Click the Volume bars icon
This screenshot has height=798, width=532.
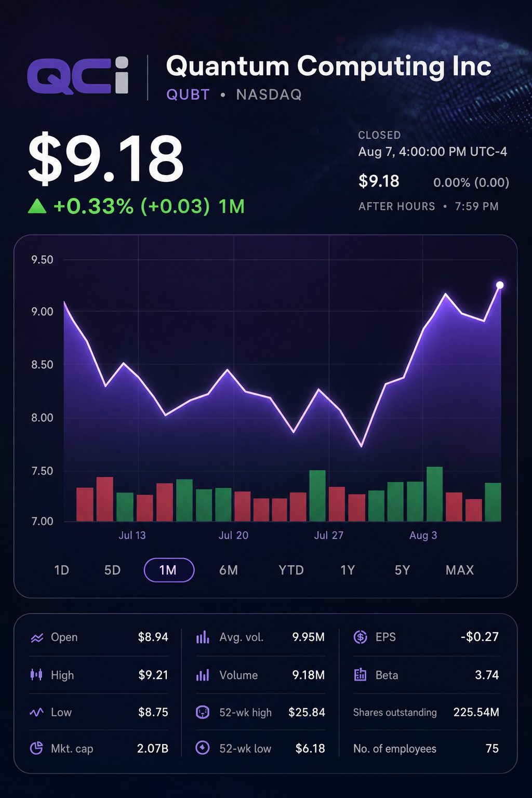pyautogui.click(x=203, y=675)
